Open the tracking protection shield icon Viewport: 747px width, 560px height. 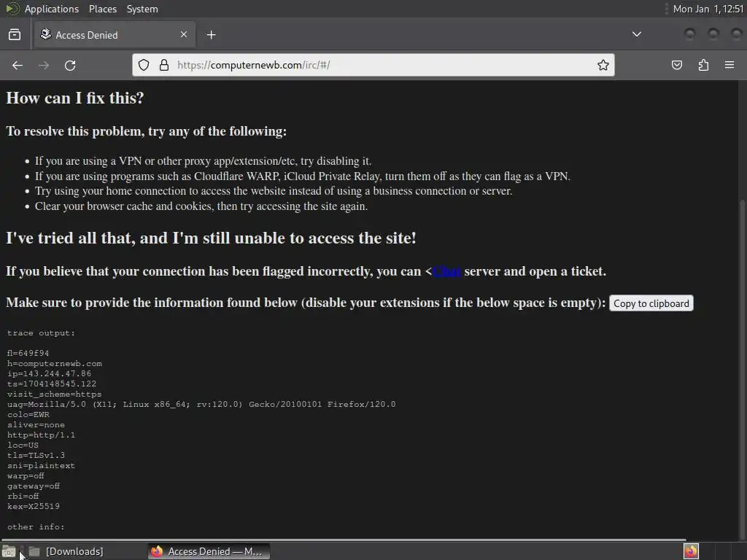tap(144, 65)
